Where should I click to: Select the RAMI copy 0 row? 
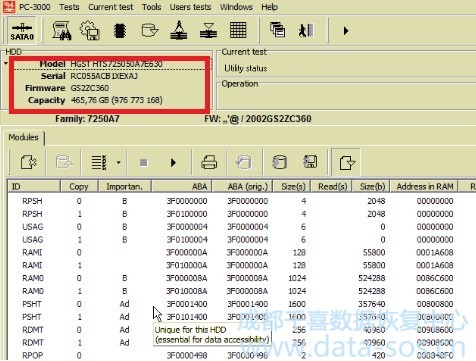242,252
